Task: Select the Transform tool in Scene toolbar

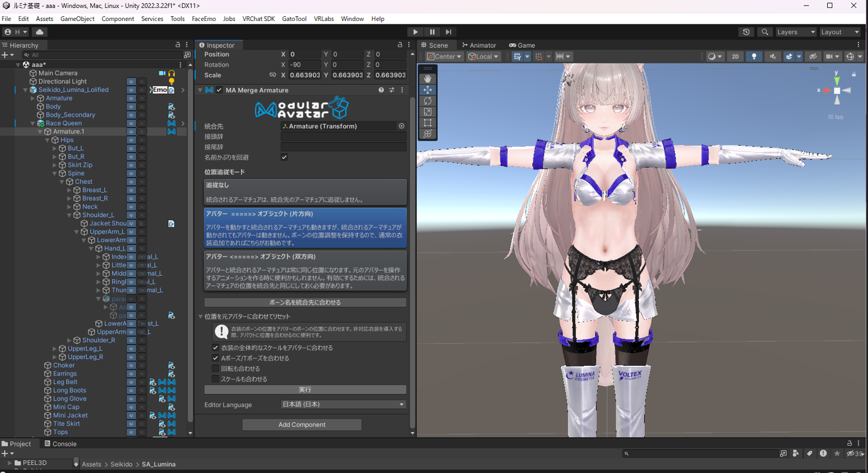Action: [x=427, y=134]
